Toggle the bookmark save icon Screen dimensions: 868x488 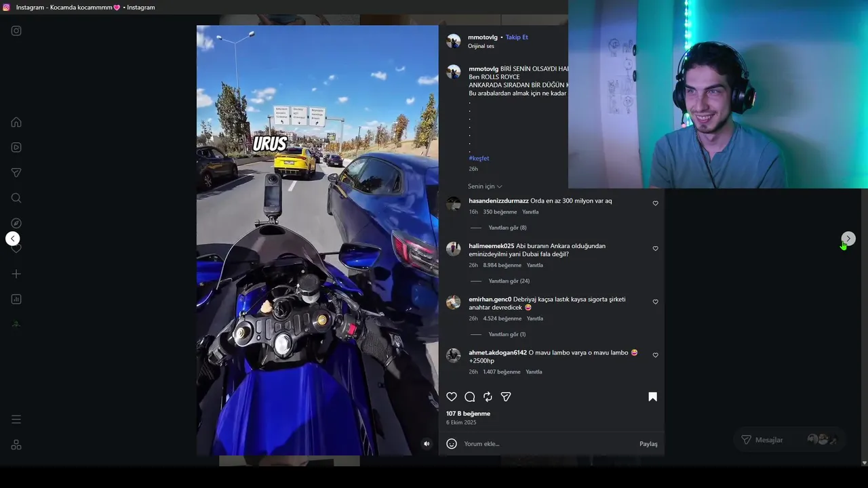click(652, 396)
